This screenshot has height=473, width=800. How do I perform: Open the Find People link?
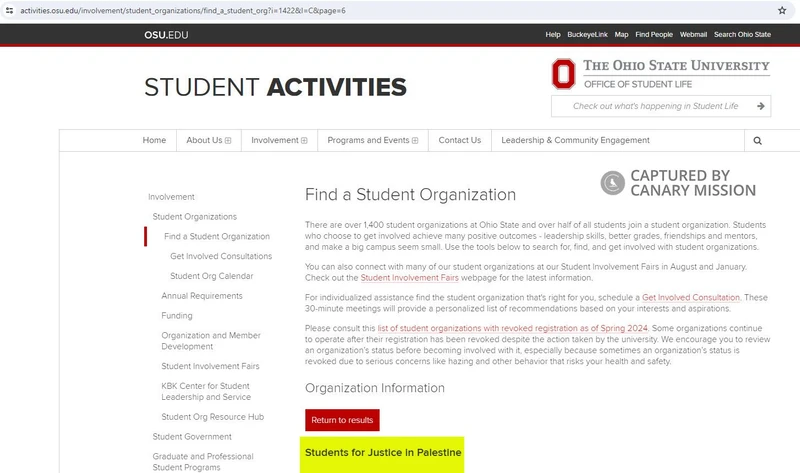654,34
